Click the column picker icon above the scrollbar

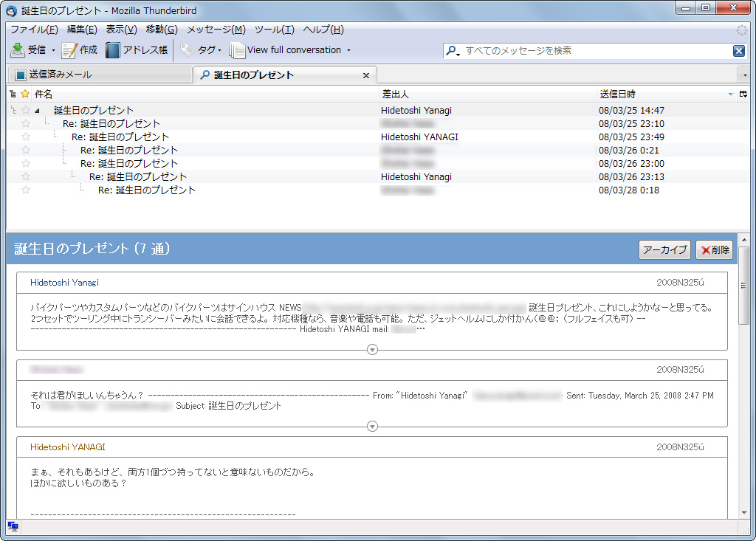[x=743, y=93]
